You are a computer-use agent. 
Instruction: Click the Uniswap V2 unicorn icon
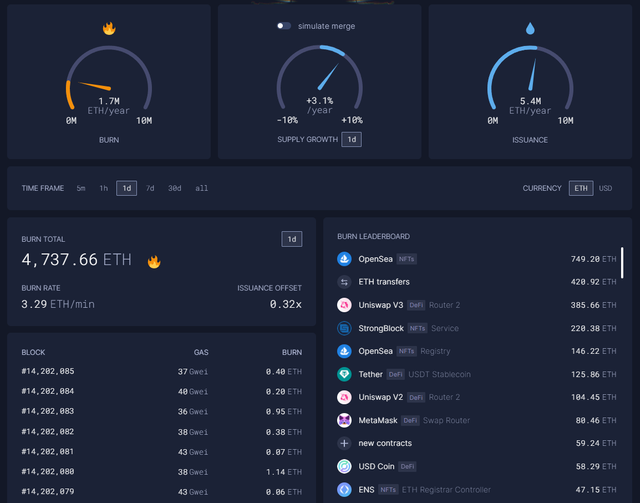click(x=344, y=397)
